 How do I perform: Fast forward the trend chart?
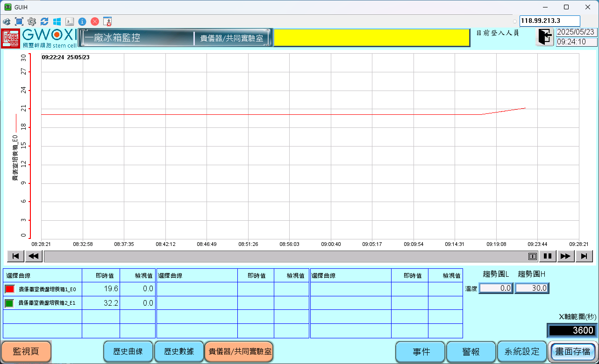click(565, 256)
